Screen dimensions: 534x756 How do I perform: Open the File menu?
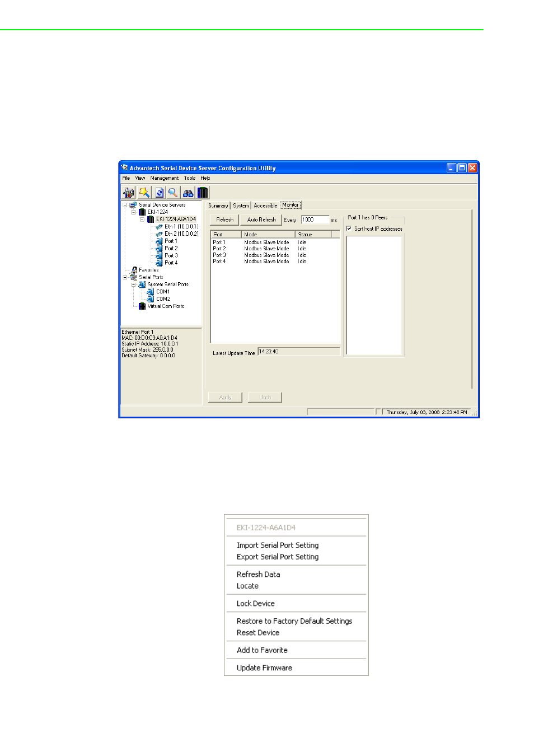pos(126,179)
